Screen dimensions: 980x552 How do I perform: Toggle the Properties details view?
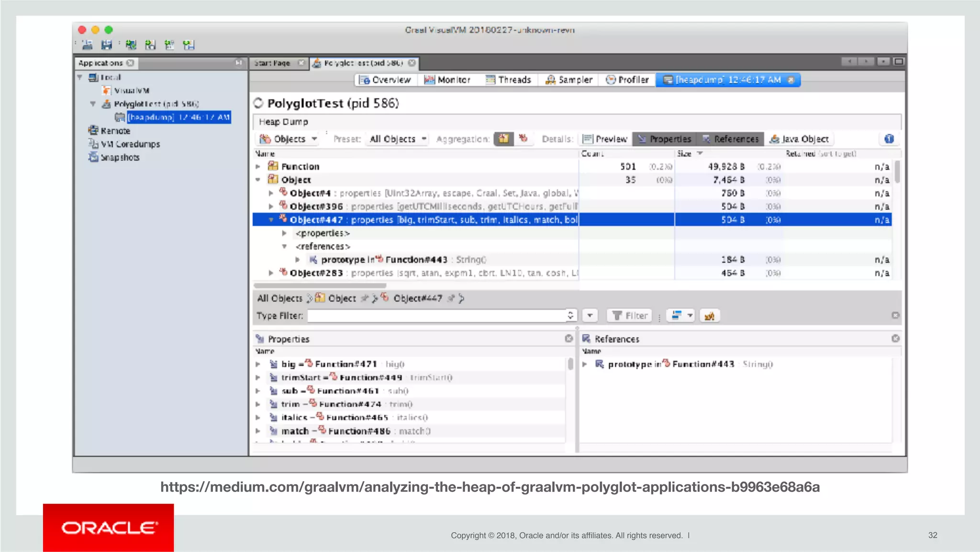(x=664, y=139)
